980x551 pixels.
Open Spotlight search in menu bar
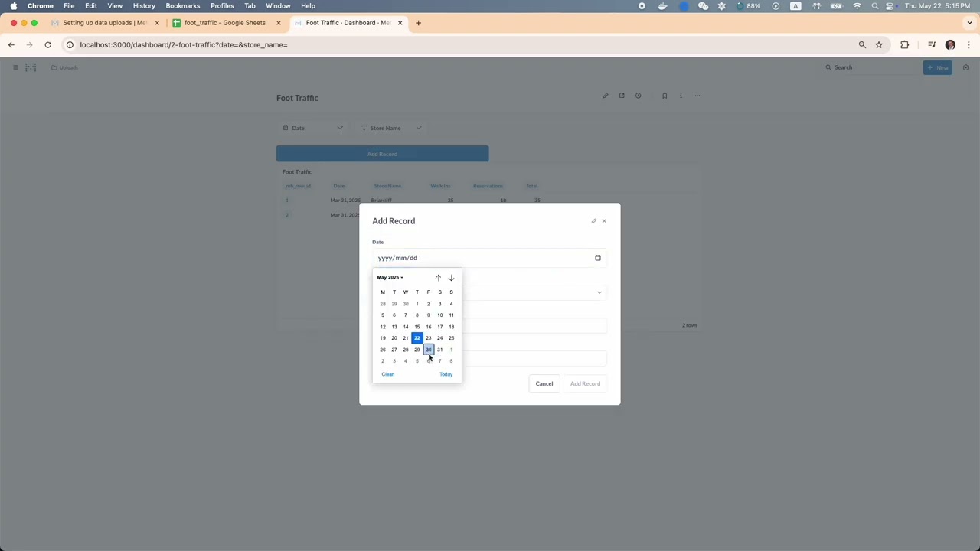(x=874, y=6)
